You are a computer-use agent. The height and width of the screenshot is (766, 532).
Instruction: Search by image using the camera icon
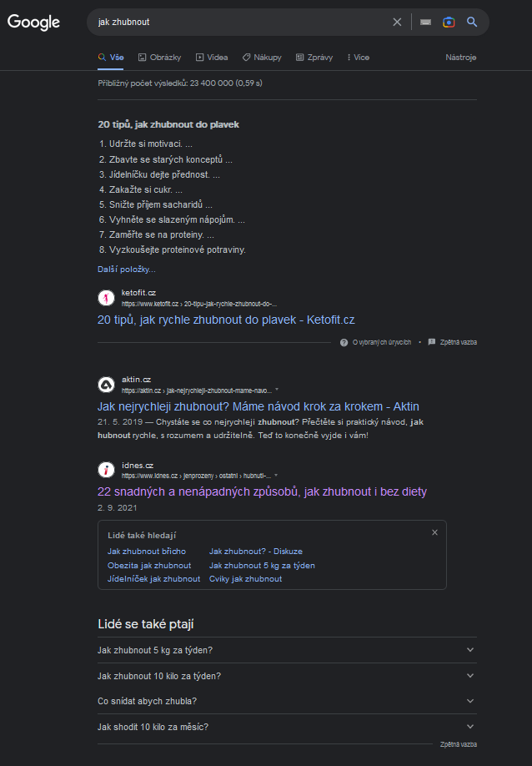(449, 22)
